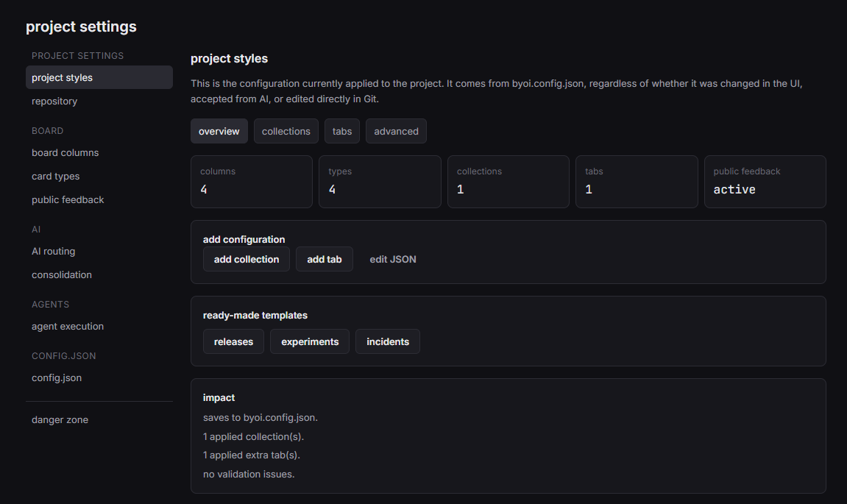Apply the releases template
Image resolution: width=847 pixels, height=504 pixels.
point(233,341)
